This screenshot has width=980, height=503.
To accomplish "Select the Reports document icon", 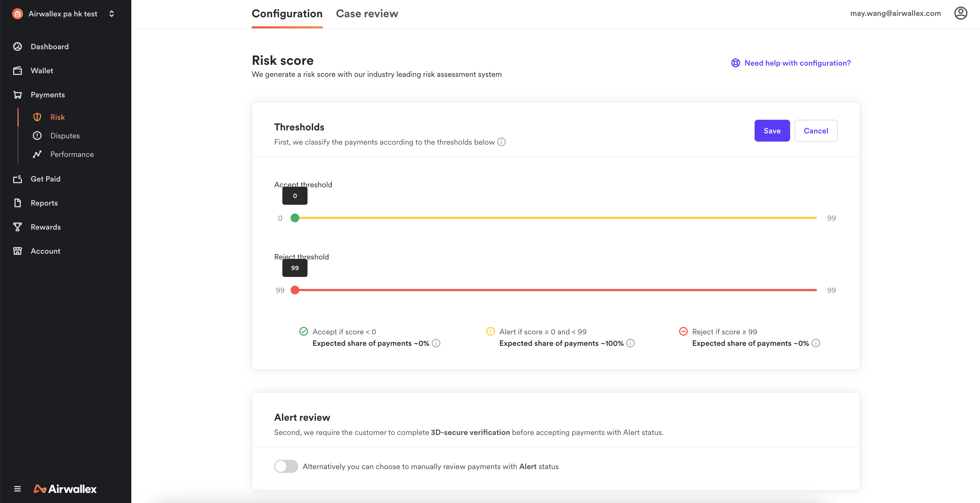I will tap(18, 203).
